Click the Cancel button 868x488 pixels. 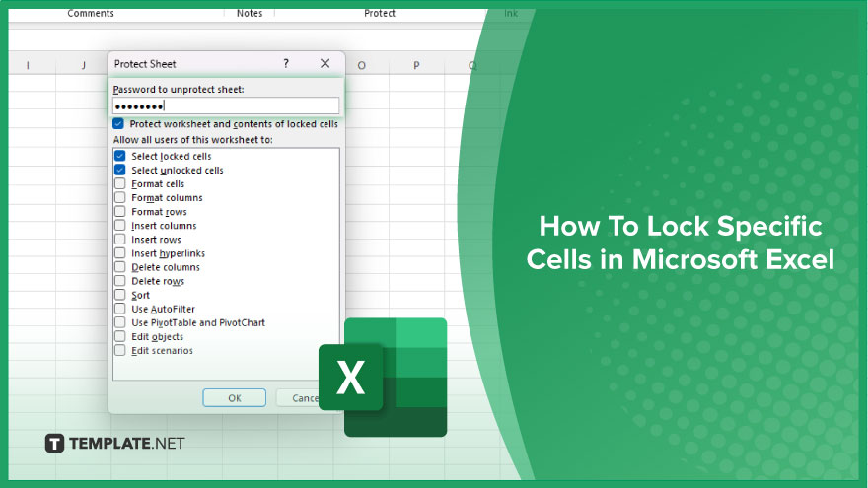298,398
